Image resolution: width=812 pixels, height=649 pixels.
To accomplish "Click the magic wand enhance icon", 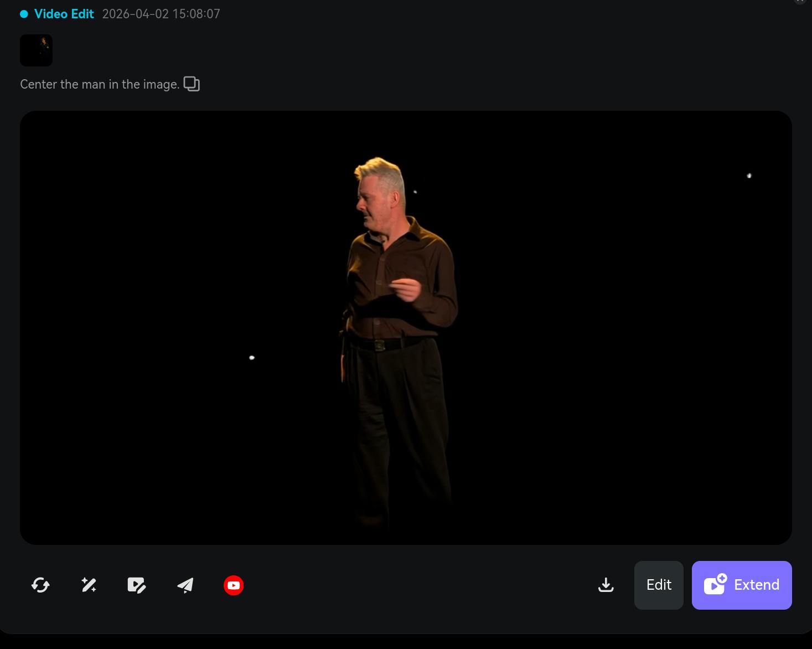I will tap(89, 585).
